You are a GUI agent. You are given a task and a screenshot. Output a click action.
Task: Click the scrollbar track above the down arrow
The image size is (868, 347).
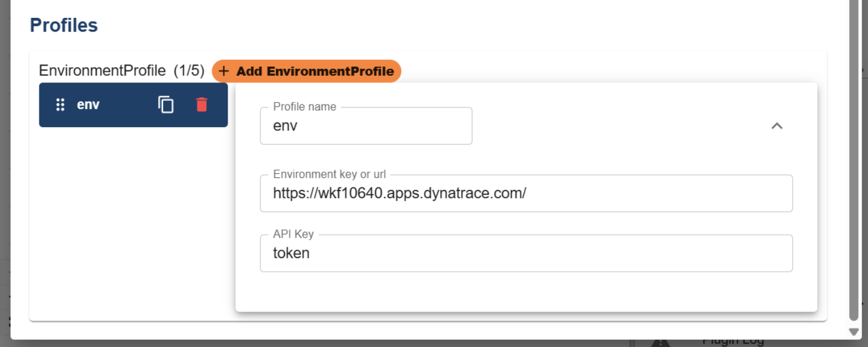pos(853,325)
